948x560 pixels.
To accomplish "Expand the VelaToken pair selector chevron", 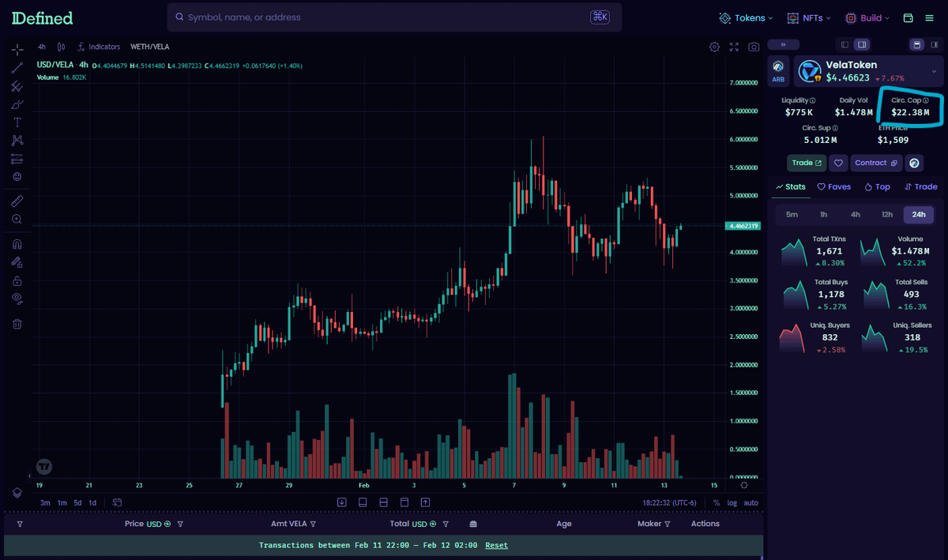I will pyautogui.click(x=933, y=71).
